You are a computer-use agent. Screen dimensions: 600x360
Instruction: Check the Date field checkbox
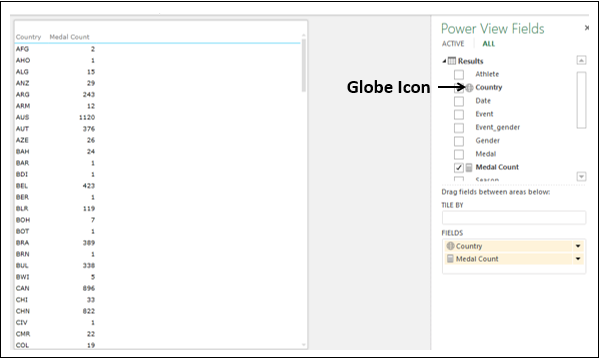point(458,101)
